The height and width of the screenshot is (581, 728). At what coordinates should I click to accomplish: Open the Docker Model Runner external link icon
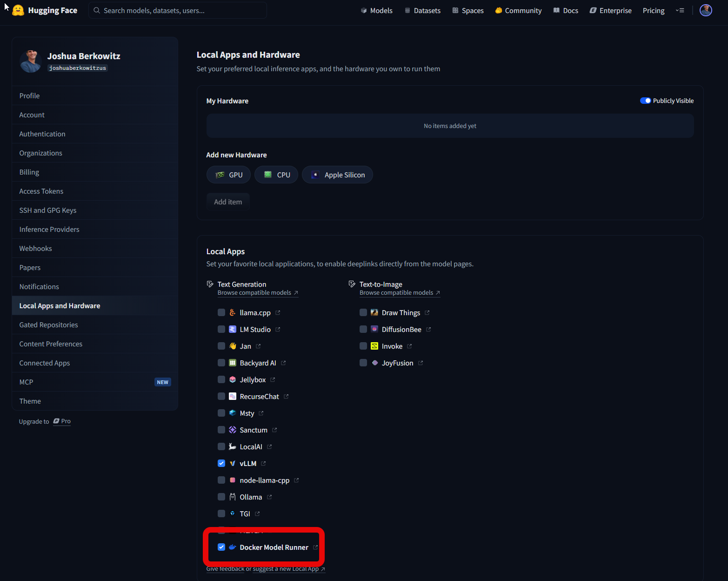pyautogui.click(x=315, y=547)
